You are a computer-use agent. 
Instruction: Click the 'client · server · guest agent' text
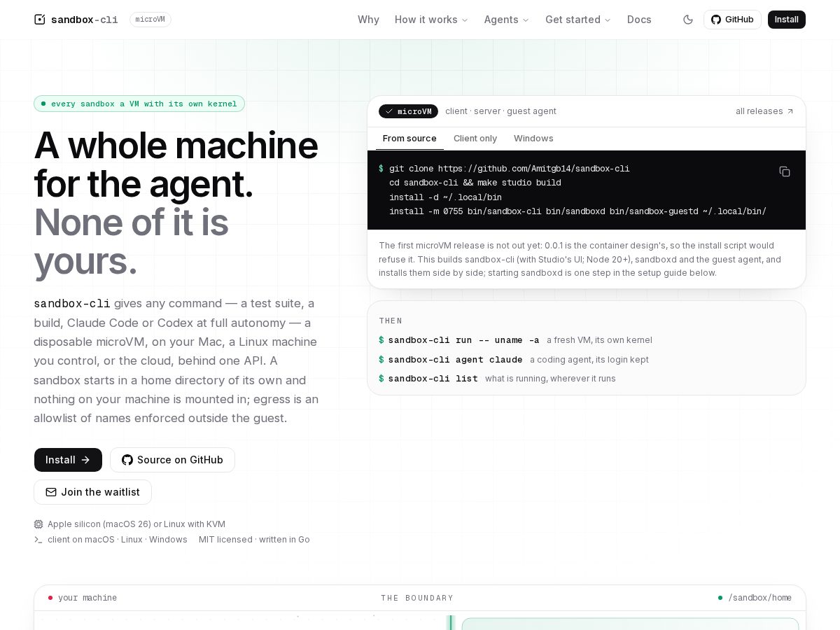tap(501, 111)
